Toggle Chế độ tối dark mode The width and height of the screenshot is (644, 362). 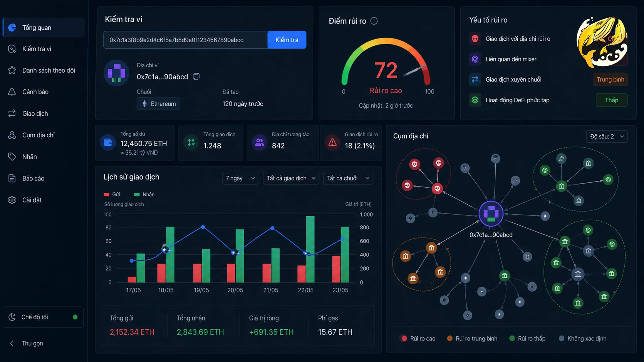[x=43, y=317]
